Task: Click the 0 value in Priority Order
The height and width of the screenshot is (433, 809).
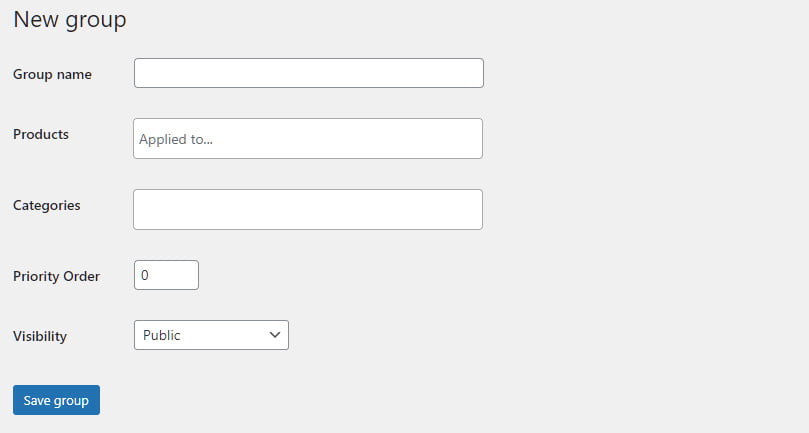Action: (x=144, y=275)
